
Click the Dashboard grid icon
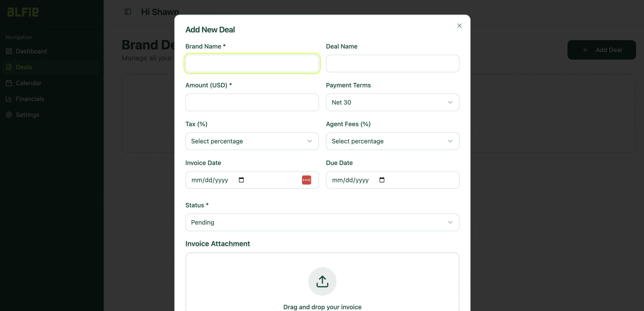coord(9,51)
